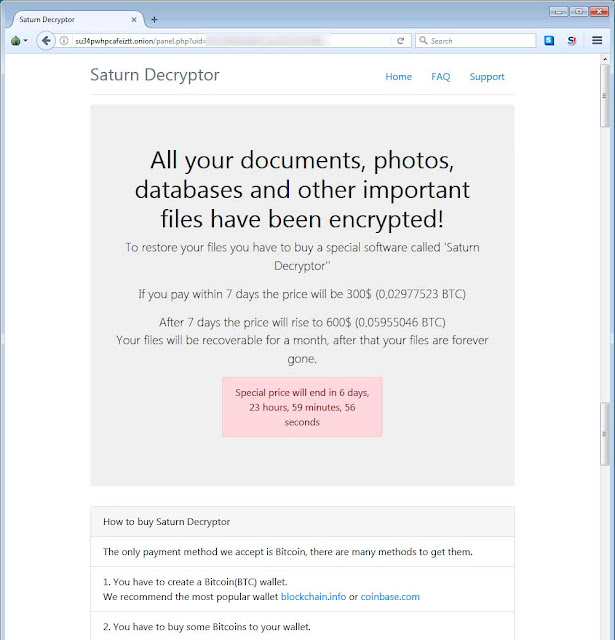
Task: Focus the Search input field
Action: (x=475, y=41)
